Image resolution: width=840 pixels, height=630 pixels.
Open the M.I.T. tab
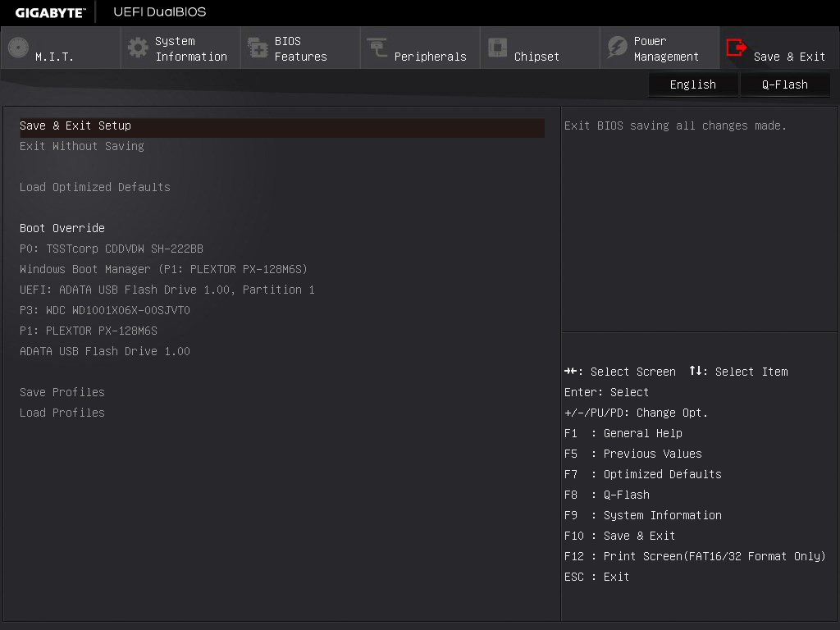pos(61,48)
